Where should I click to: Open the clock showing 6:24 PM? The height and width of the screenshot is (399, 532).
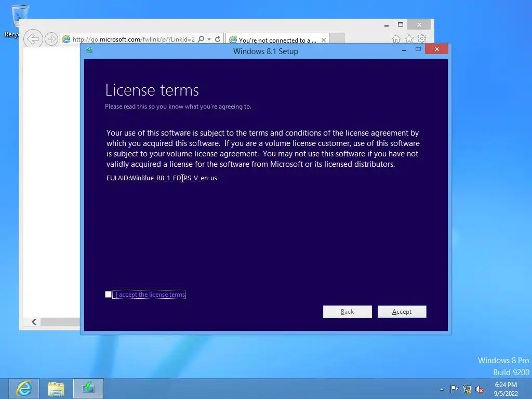(506, 389)
